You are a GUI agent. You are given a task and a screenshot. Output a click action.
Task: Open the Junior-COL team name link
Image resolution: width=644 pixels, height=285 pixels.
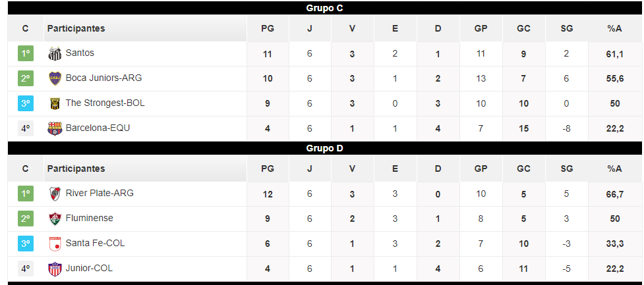pyautogui.click(x=89, y=268)
